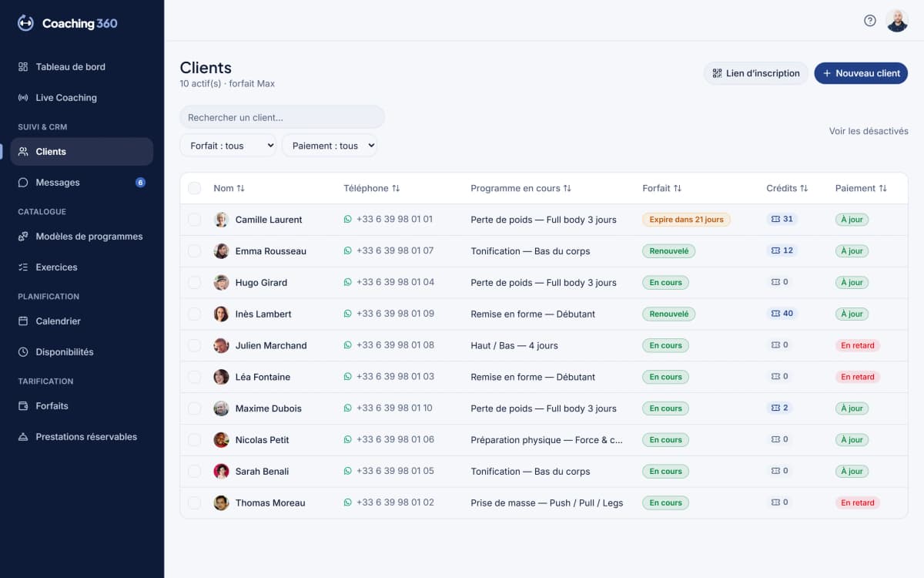Sort the table by Forfait column
The image size is (924, 578).
(662, 188)
